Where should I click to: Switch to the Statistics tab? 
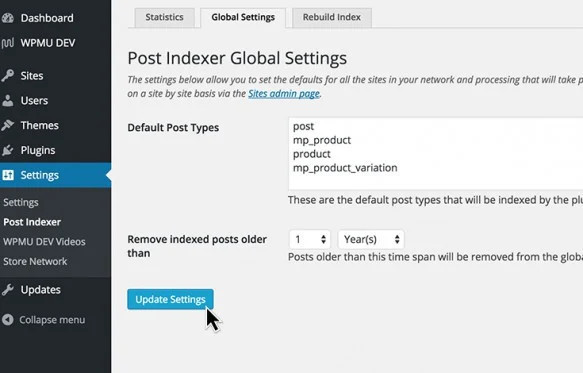click(164, 17)
